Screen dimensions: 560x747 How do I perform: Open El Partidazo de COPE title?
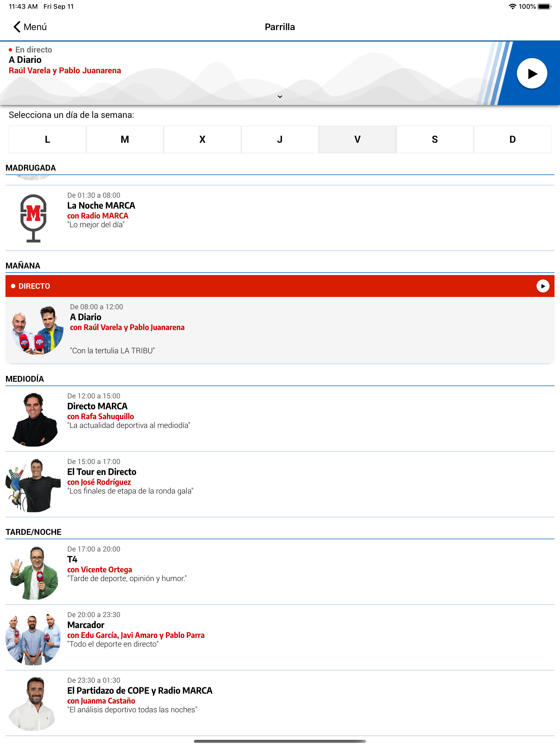pyautogui.click(x=139, y=690)
